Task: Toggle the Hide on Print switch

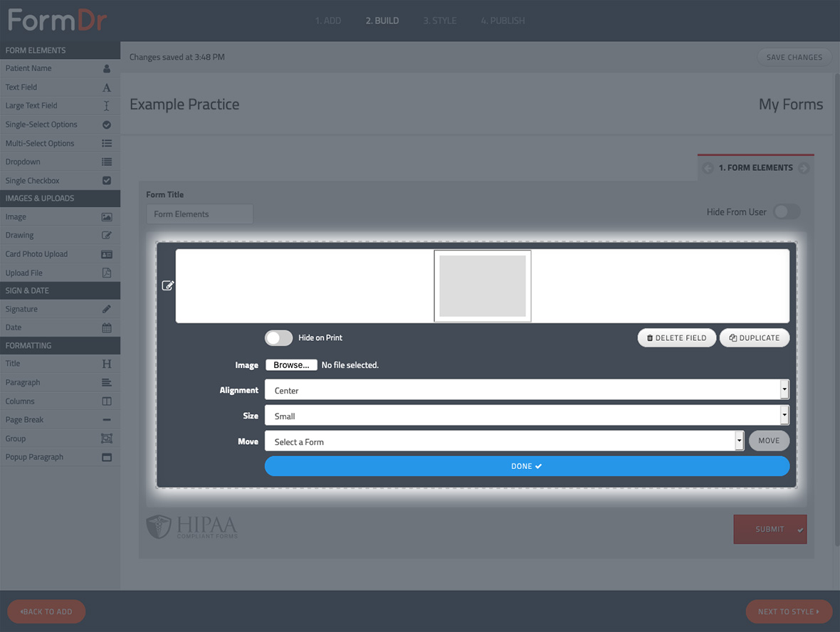Action: click(278, 338)
